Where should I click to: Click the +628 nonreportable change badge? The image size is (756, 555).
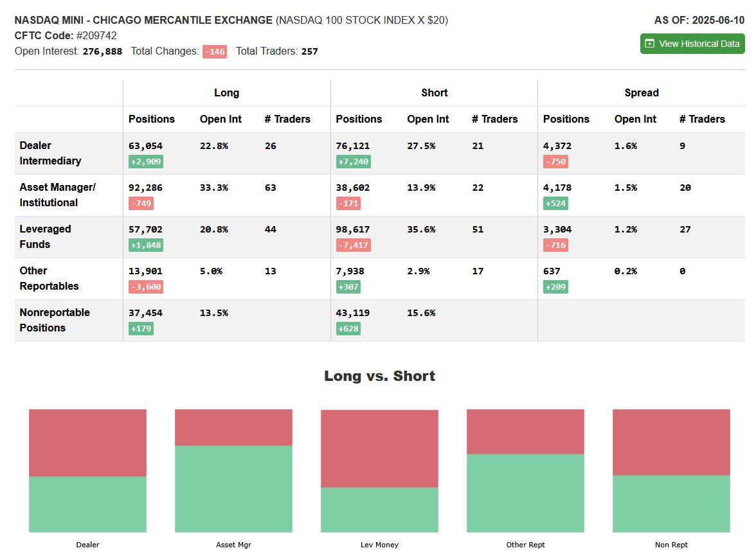pos(348,329)
